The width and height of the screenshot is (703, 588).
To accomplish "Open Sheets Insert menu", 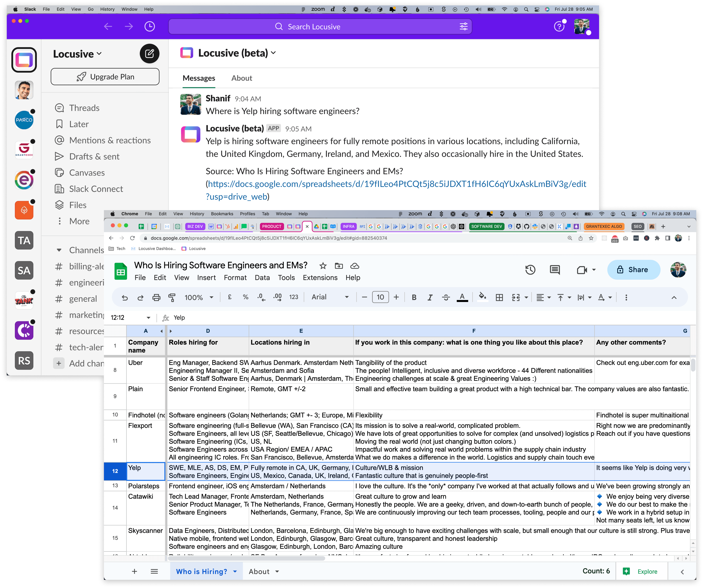I will (x=206, y=278).
